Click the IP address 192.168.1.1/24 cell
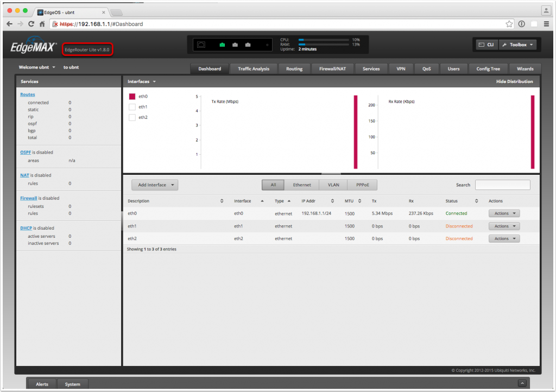 (x=317, y=213)
